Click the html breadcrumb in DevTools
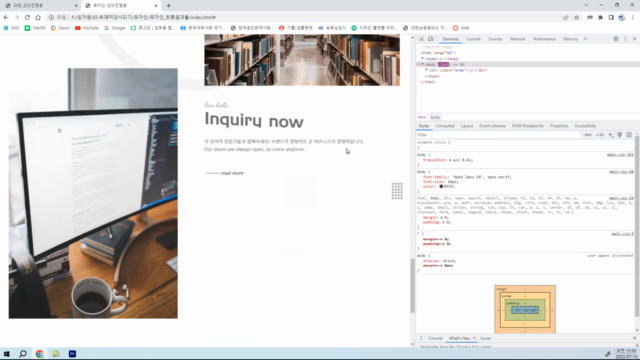This screenshot has width=640, height=360. pos(422,117)
